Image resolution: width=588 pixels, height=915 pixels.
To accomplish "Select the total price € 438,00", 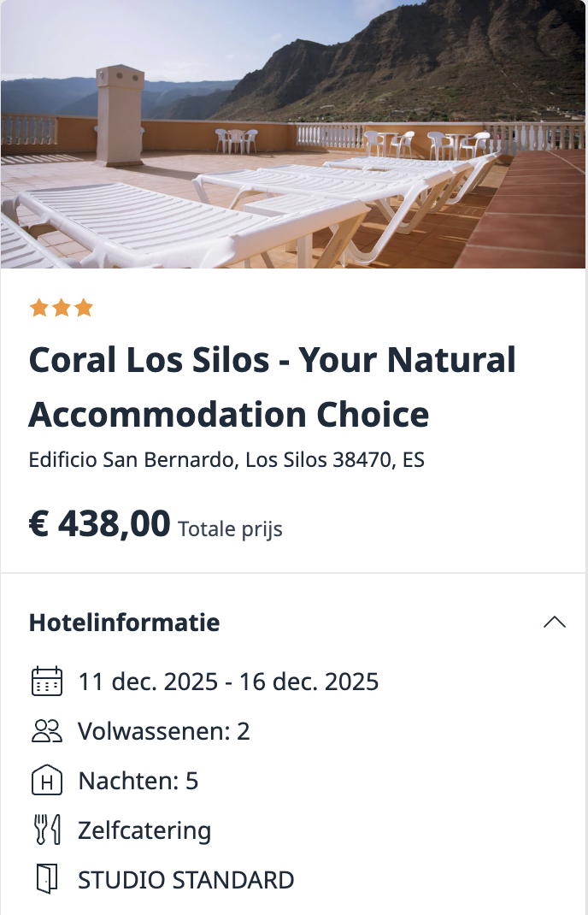I will [x=99, y=524].
